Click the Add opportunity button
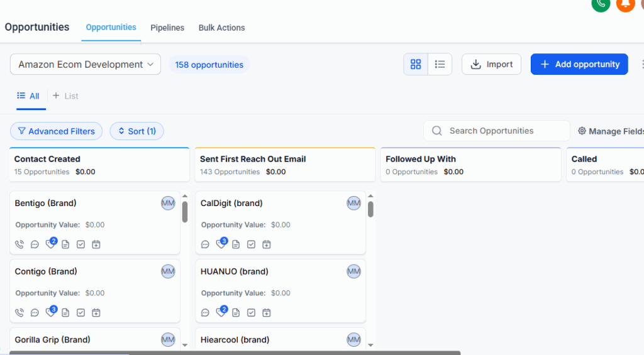Viewport: 644px width, 355px height. coord(579,64)
